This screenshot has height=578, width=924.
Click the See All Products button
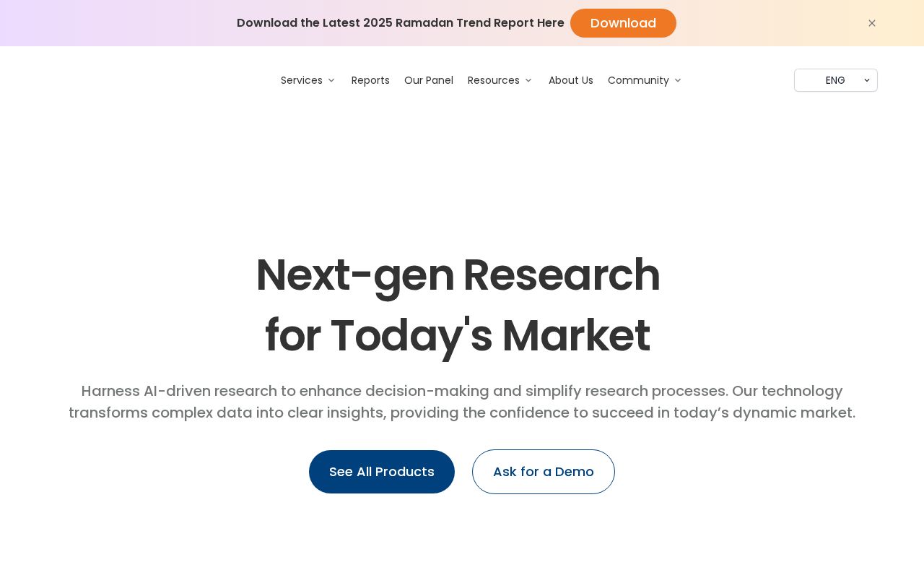click(x=382, y=472)
